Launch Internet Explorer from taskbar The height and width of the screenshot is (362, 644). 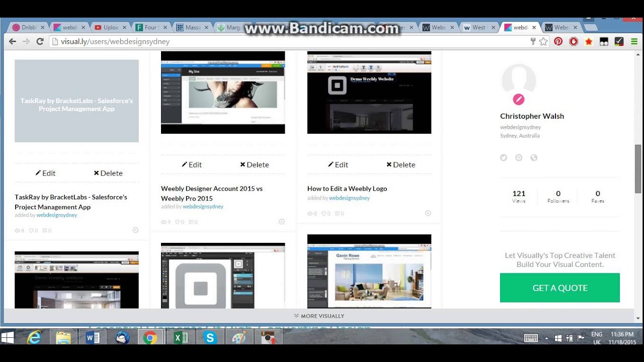tap(34, 338)
